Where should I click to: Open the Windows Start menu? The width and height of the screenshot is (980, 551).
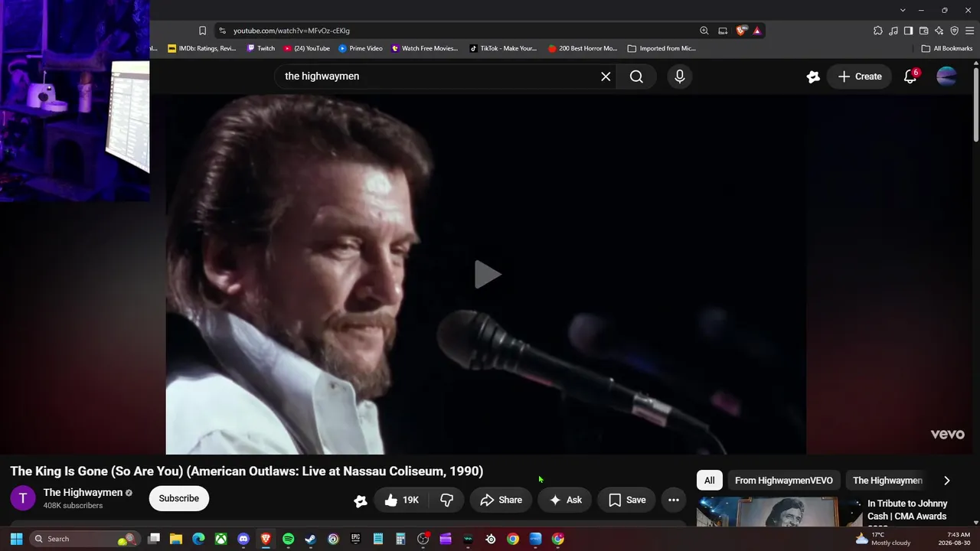point(16,539)
